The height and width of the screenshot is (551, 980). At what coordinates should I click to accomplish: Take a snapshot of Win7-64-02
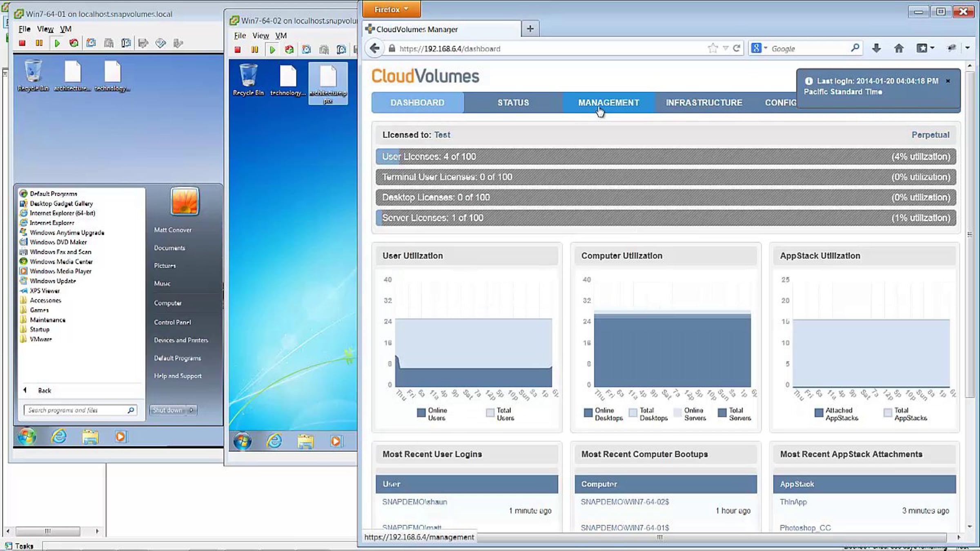click(306, 50)
